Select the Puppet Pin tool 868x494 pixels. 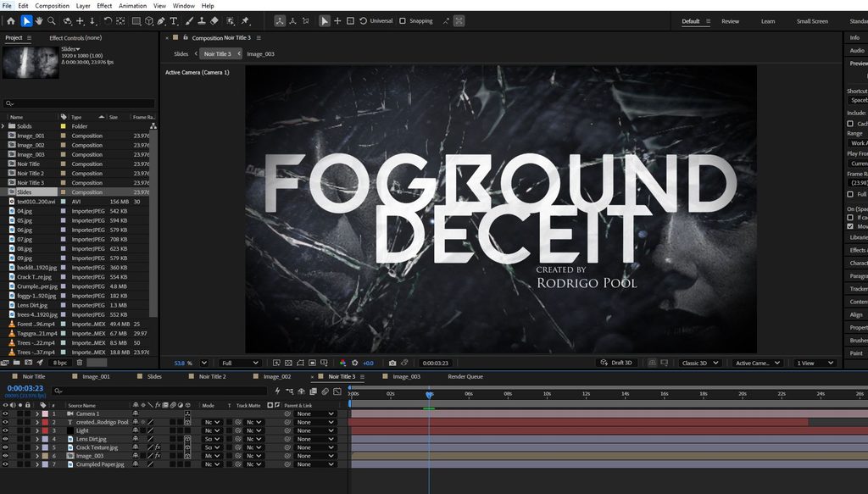245,21
